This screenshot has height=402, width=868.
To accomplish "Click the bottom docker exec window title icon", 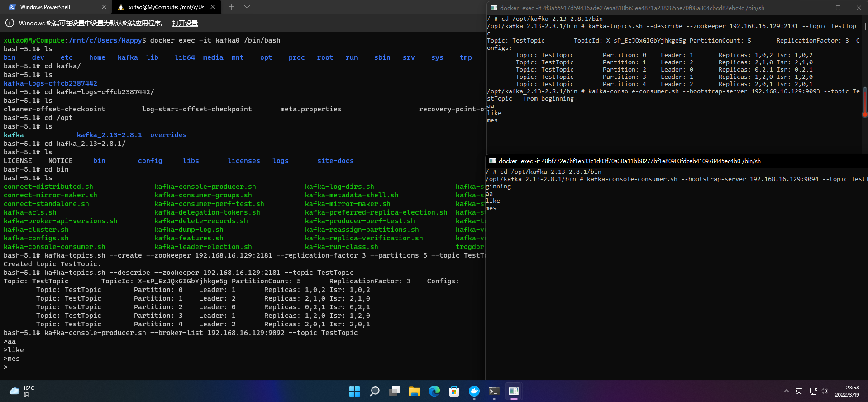I will point(492,161).
